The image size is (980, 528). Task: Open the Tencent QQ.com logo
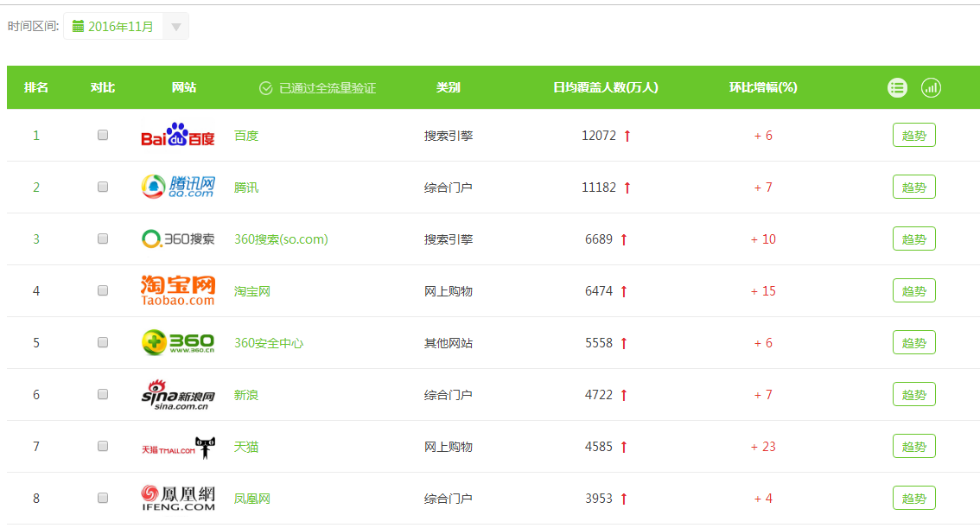[178, 187]
